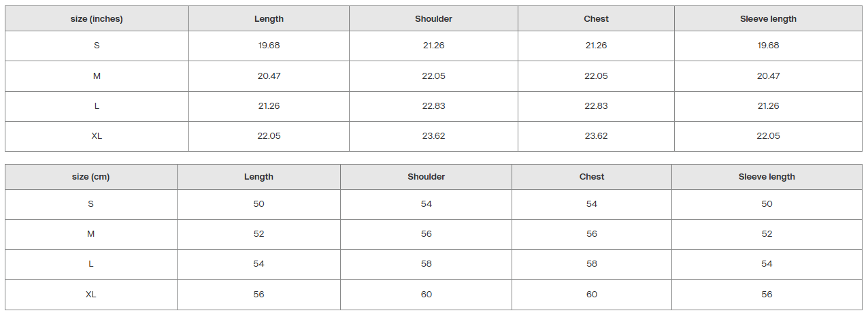Click Sleeve length header in inches table
The image size is (868, 315).
pos(768,19)
